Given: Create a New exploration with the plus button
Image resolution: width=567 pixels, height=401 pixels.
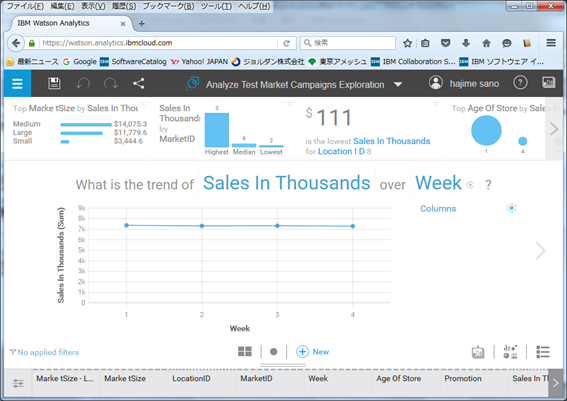Looking at the screenshot, I should pyautogui.click(x=312, y=351).
